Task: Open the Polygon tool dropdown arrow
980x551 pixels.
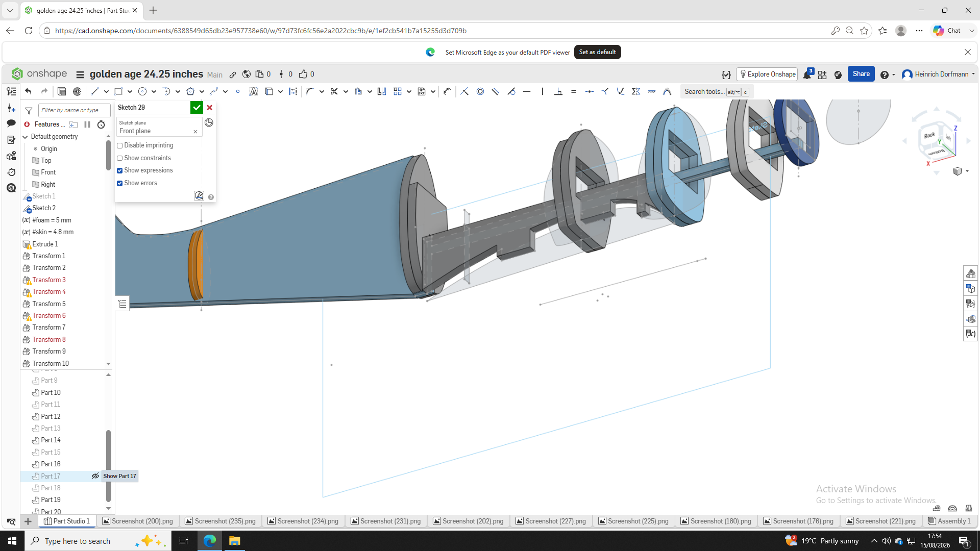Action: pos(202,91)
